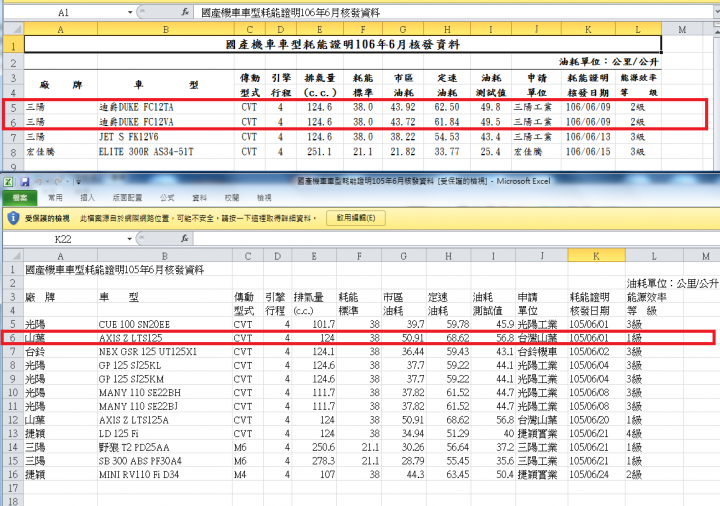Click the protected view message for more details
Viewport: 720px width, 506px height.
[x=198, y=218]
